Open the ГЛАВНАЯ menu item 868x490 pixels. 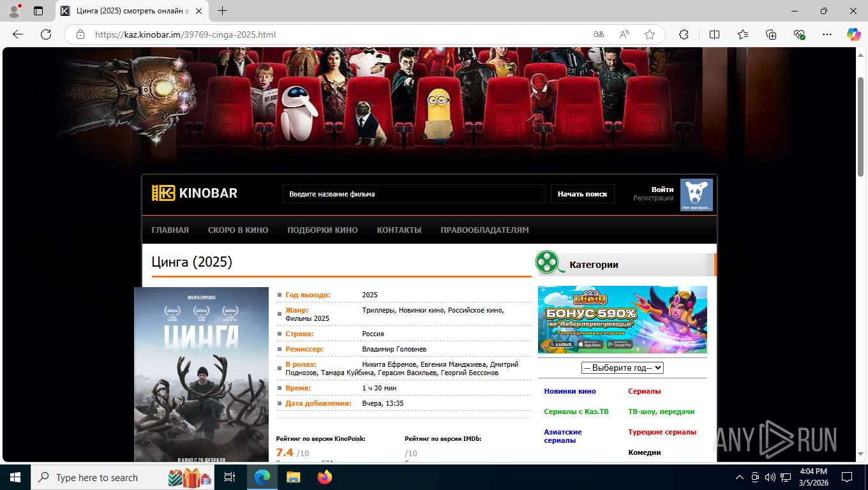pyautogui.click(x=170, y=230)
